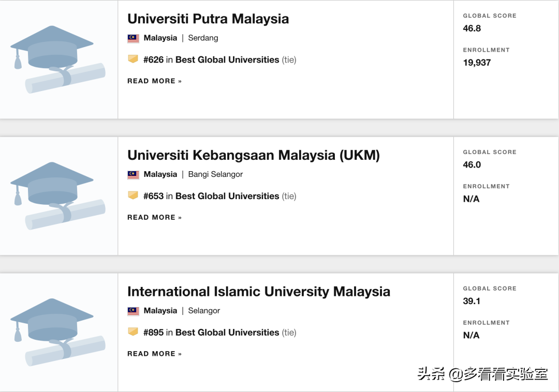
Task: Click gold ranking badge next to #895
Action: (x=133, y=331)
